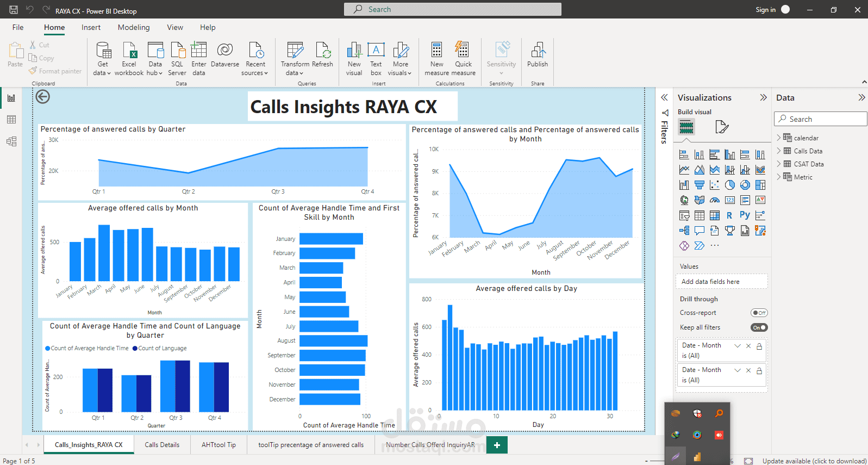Refresh the report data
The width and height of the screenshot is (868, 465).
coord(322,54)
